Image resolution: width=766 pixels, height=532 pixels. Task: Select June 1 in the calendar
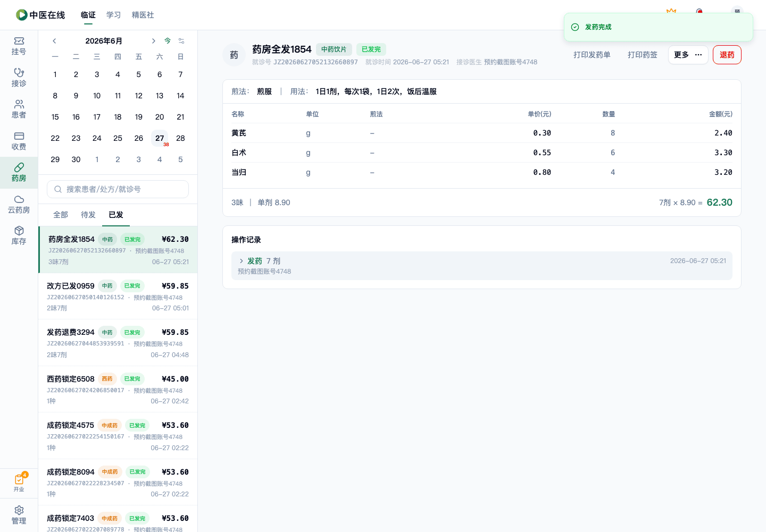55,74
